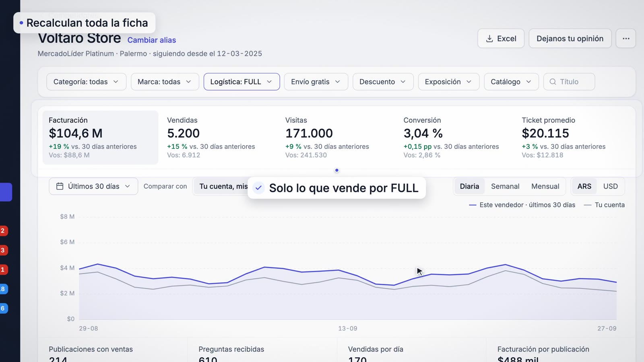Screen dimensions: 644x362
Task: Click the 13-09 date label on chart axis
Action: 348,328
